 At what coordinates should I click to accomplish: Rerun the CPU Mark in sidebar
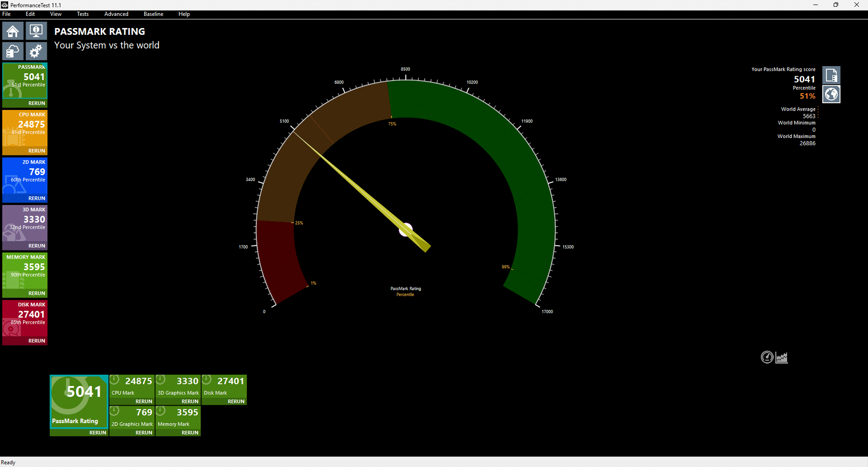[x=37, y=151]
